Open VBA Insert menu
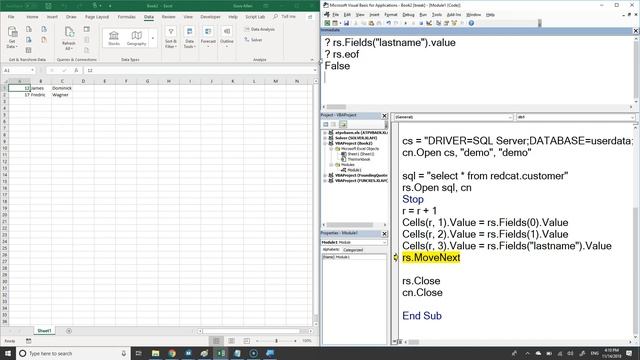Image resolution: width=640 pixels, height=360 pixels. pos(374,15)
